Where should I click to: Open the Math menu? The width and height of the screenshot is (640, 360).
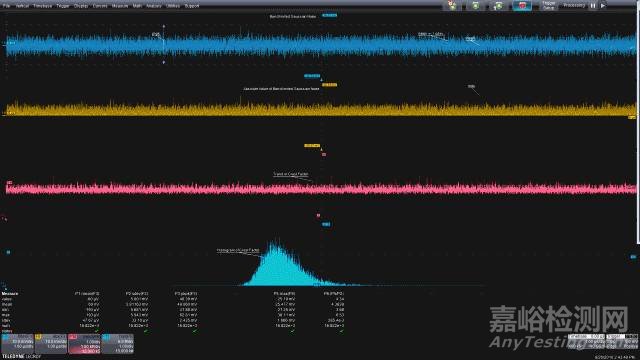pos(137,6)
